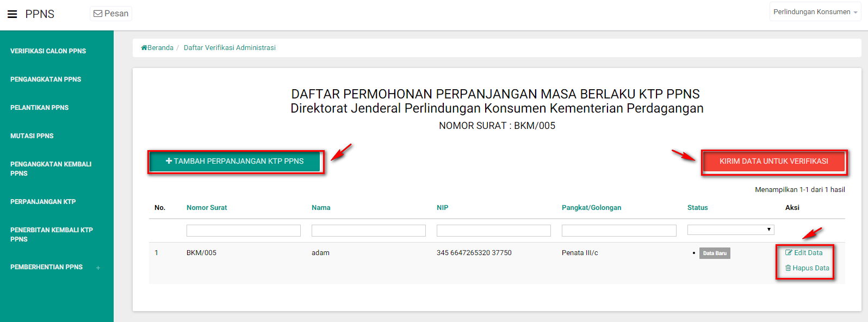Image resolution: width=868 pixels, height=322 pixels.
Task: Select Pengangkatan Kembali PPNS menu
Action: click(x=51, y=169)
